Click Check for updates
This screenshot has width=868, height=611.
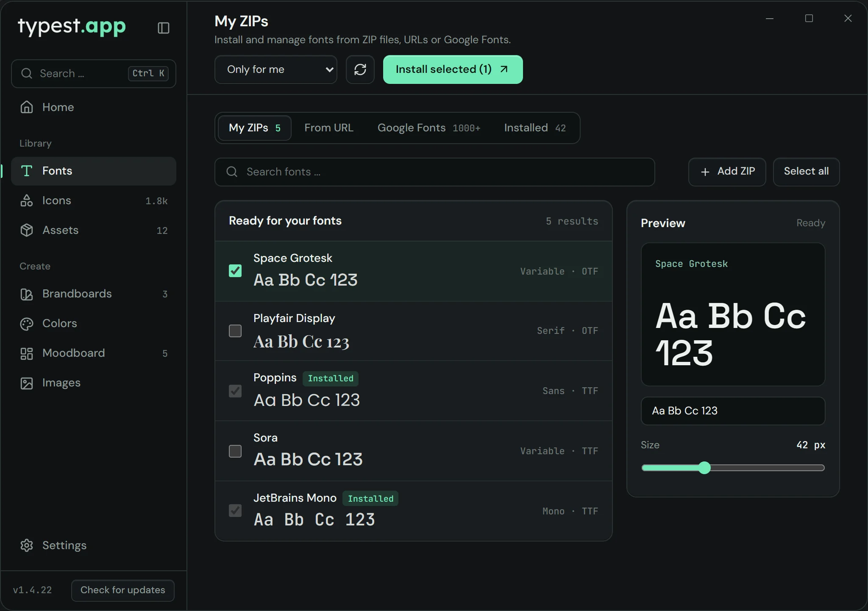(123, 590)
